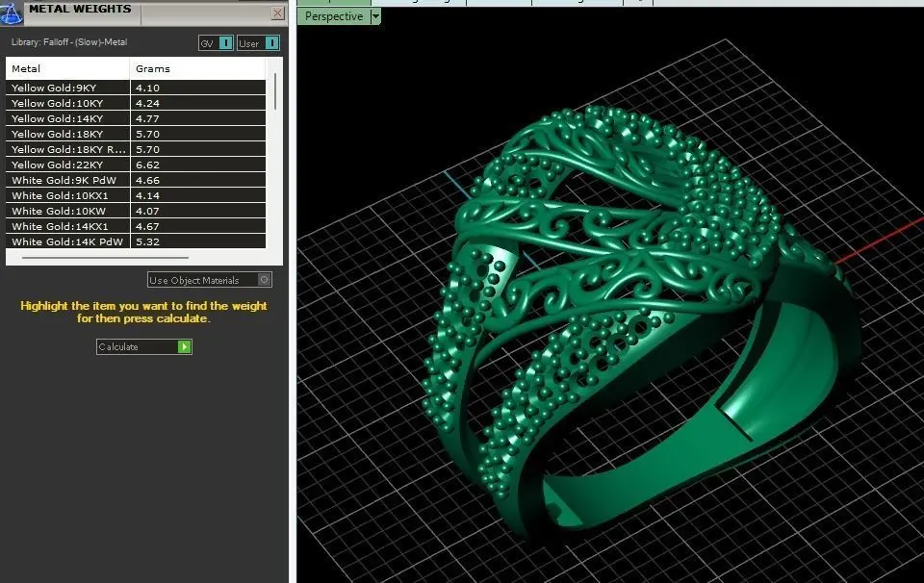Select the Perspective viewport tab
Viewport: 924px width, 583px height.
pos(334,16)
